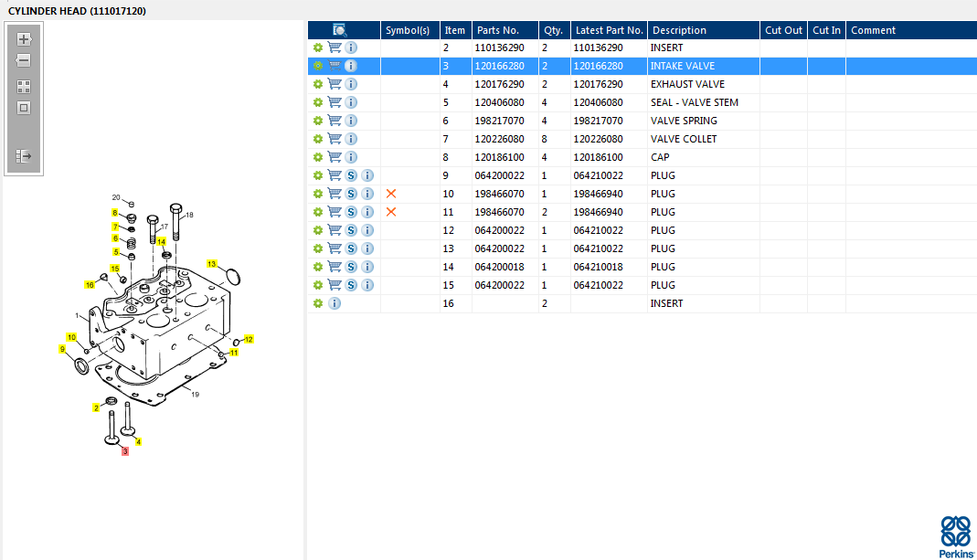Click supersession S icon for item 10

(352, 194)
